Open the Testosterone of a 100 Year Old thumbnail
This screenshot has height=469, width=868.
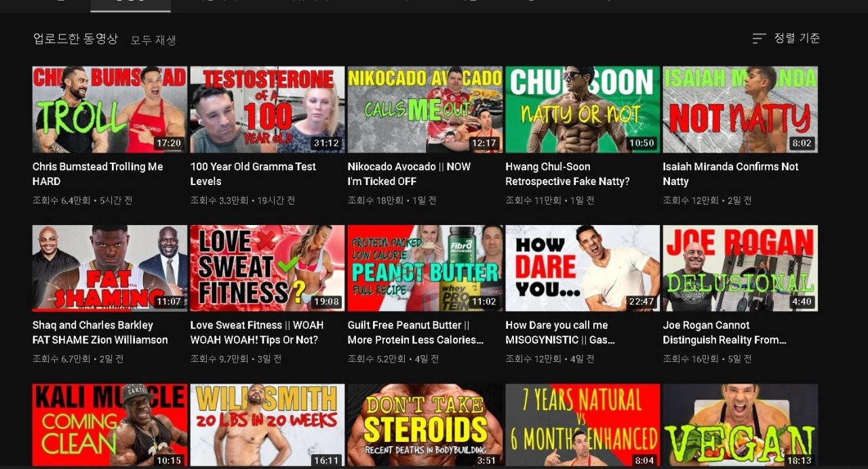(x=267, y=109)
